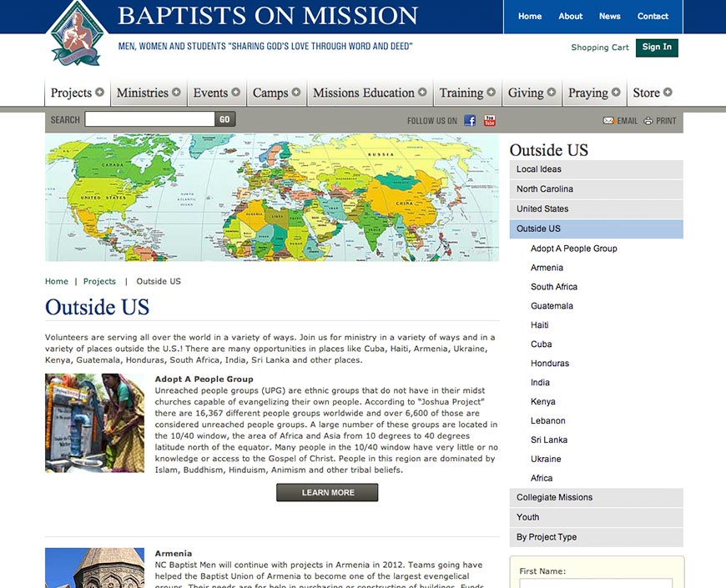
Task: Select By Project Type in sidebar
Action: [x=597, y=538]
